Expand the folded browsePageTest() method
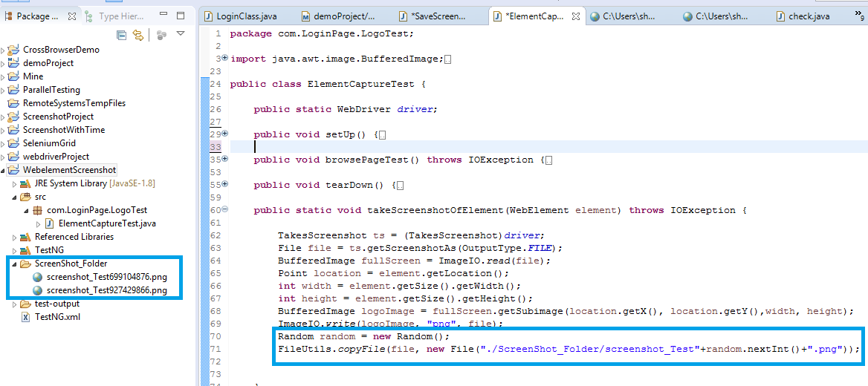Image resolution: width=868 pixels, height=386 pixels. click(x=224, y=160)
